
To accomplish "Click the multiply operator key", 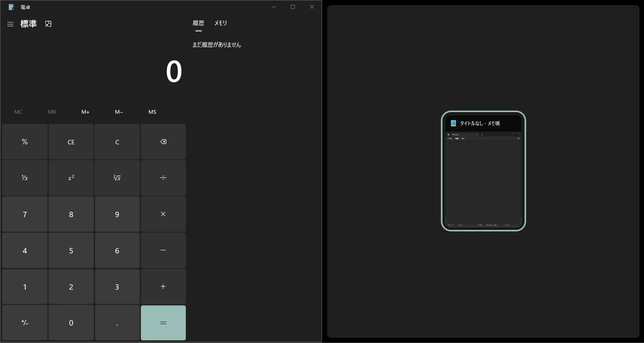I will (x=163, y=214).
